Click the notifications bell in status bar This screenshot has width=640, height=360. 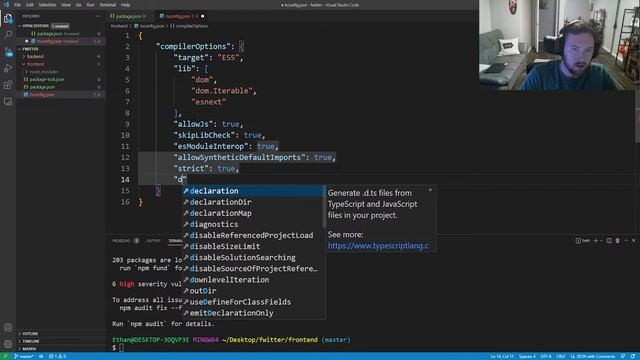click(x=633, y=356)
